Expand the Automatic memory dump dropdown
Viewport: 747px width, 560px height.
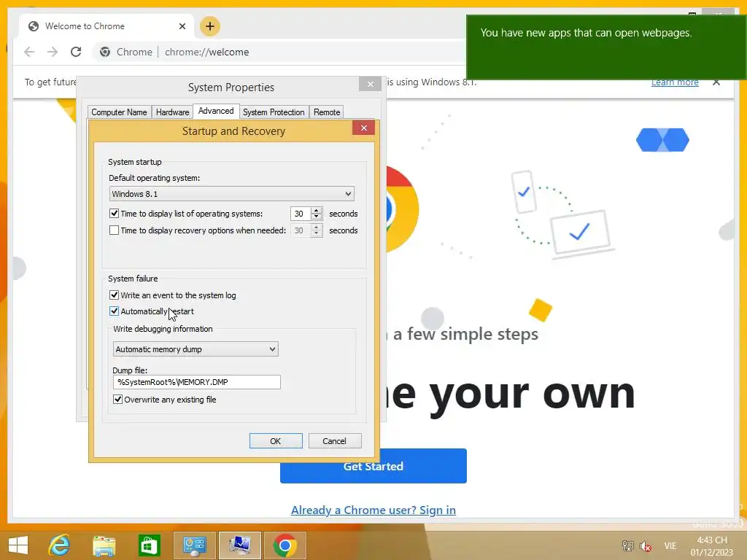tap(196, 349)
